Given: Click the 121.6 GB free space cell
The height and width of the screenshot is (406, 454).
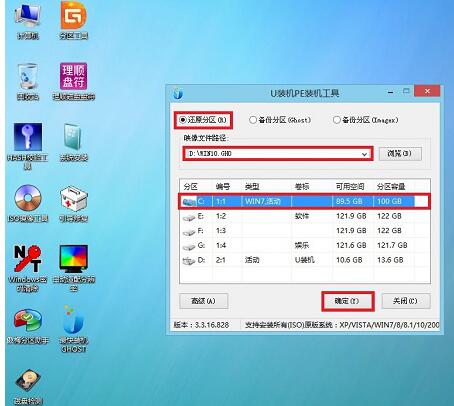Looking at the screenshot, I should [x=351, y=246].
